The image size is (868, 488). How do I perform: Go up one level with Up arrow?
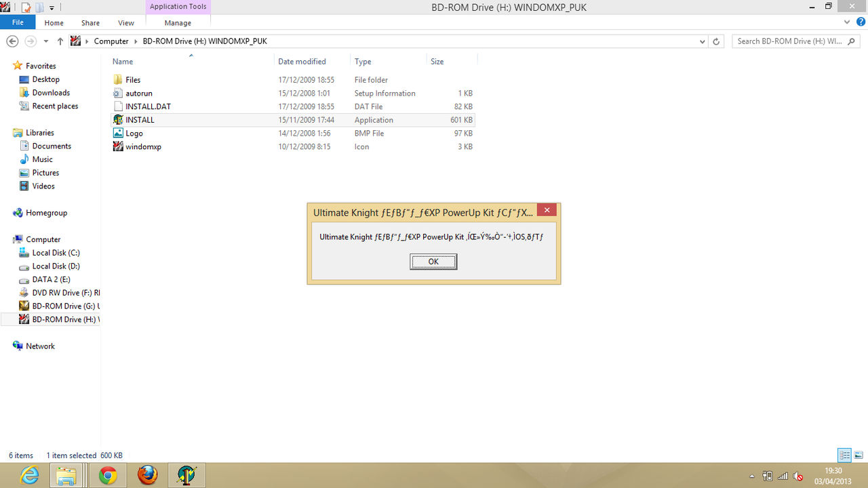[60, 41]
